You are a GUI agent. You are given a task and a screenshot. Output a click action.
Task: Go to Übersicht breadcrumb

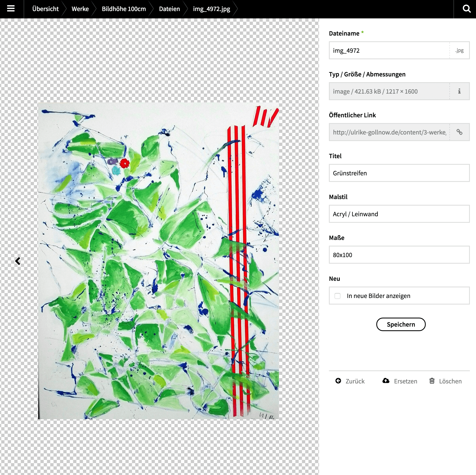[45, 9]
